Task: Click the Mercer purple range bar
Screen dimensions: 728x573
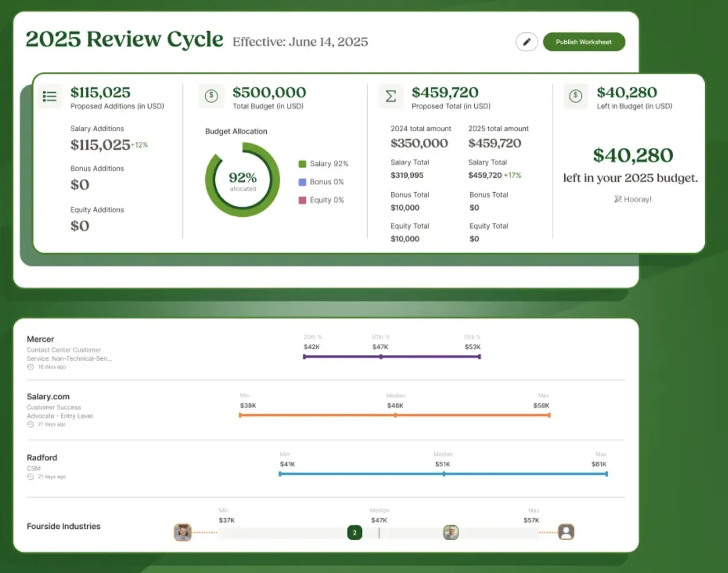Action: pyautogui.click(x=392, y=357)
